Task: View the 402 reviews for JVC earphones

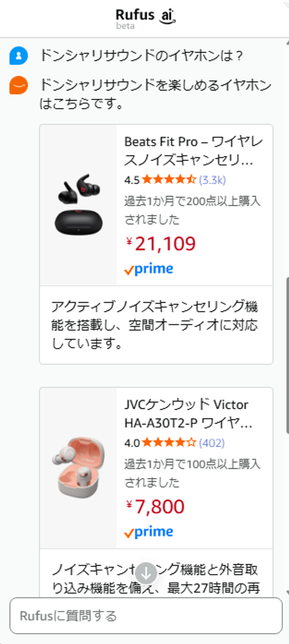Action: click(212, 443)
